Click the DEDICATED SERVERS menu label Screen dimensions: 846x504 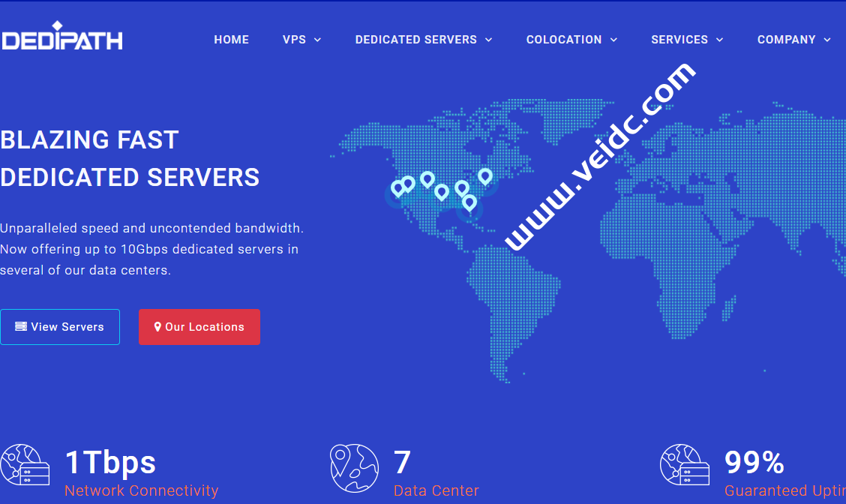[415, 40]
